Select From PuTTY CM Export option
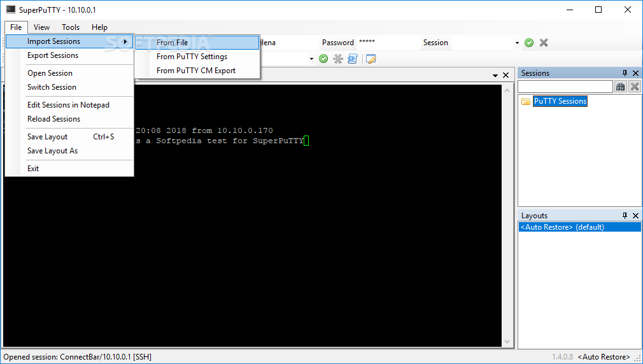This screenshot has height=364, width=643. coord(197,71)
